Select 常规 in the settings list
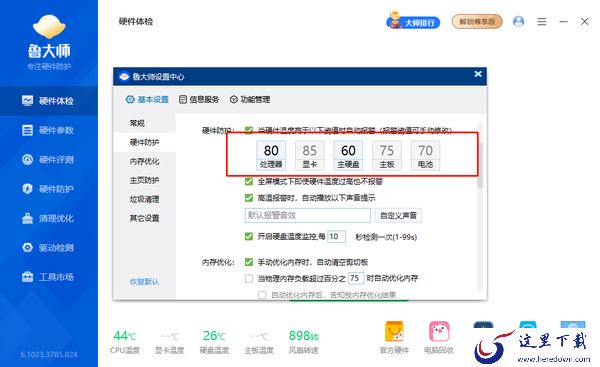600x367 pixels. [x=145, y=123]
